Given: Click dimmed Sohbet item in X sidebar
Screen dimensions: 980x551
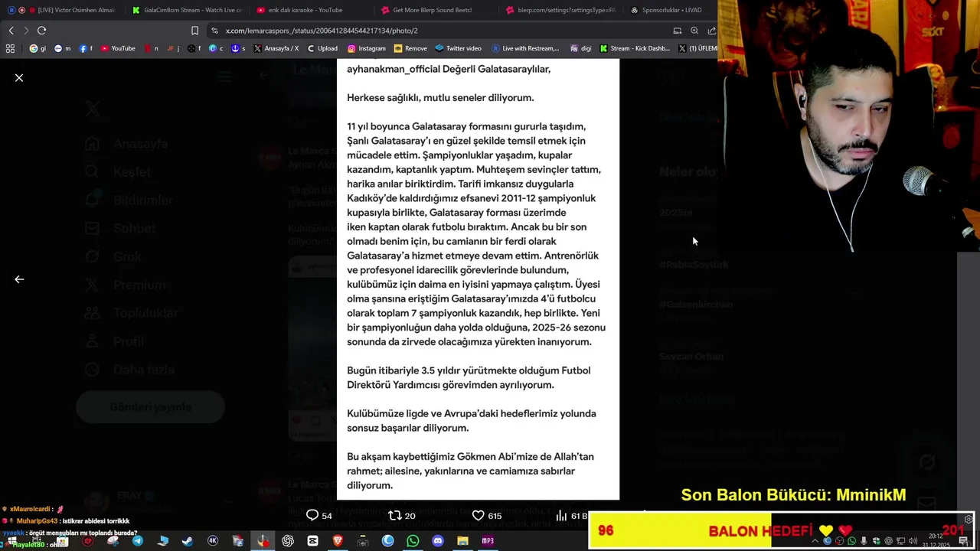Looking at the screenshot, I should coord(121,228).
